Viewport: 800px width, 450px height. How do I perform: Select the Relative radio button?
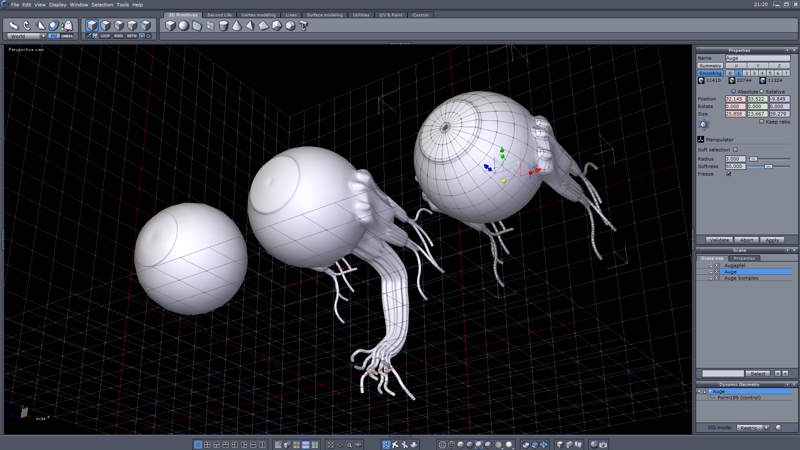(x=759, y=91)
